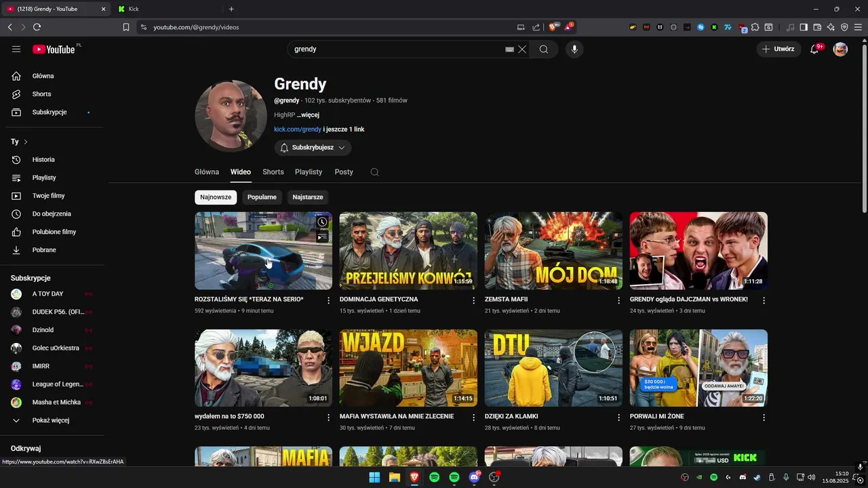Open the YouTube hamburger guide menu
Viewport: 868px width, 488px height.
[16, 49]
